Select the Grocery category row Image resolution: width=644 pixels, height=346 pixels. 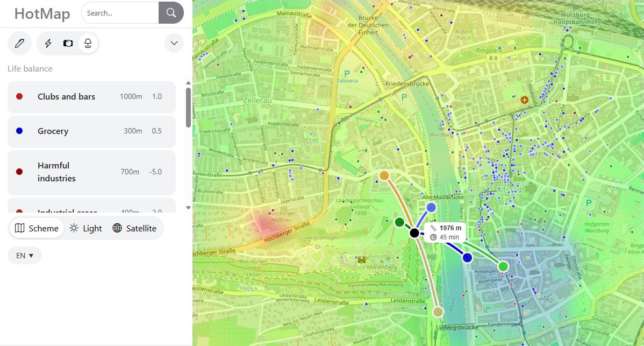(x=91, y=131)
